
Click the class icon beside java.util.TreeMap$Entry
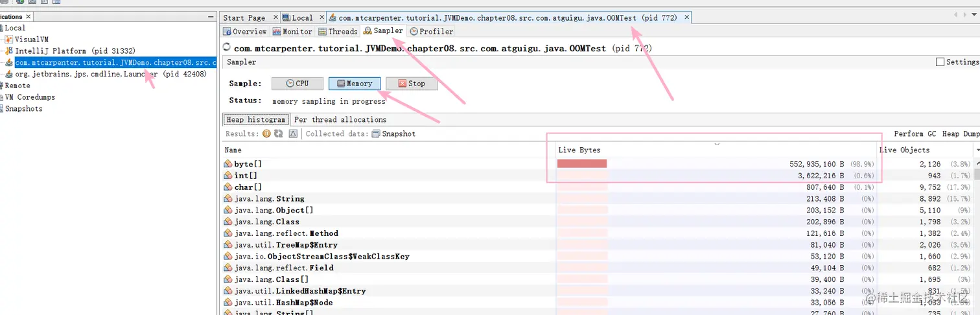point(227,245)
